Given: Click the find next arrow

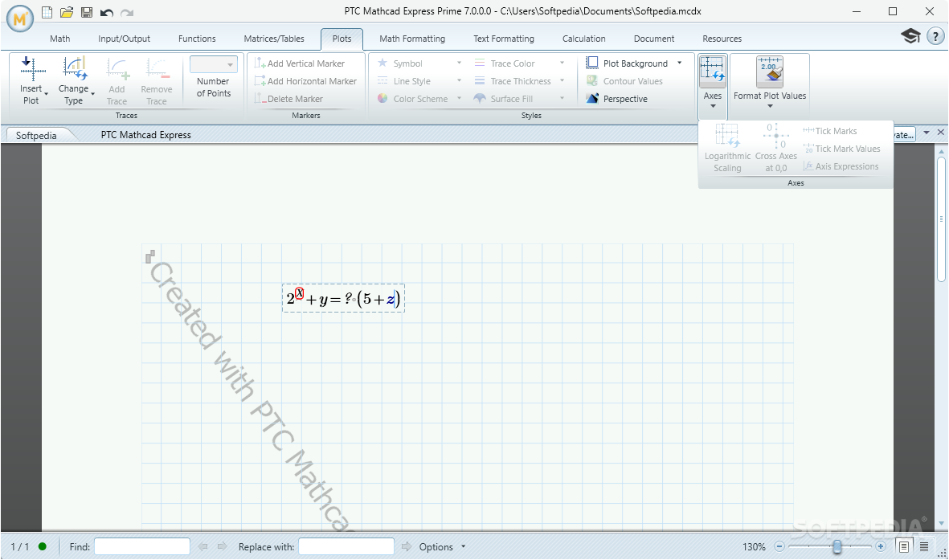Looking at the screenshot, I should coord(222,546).
